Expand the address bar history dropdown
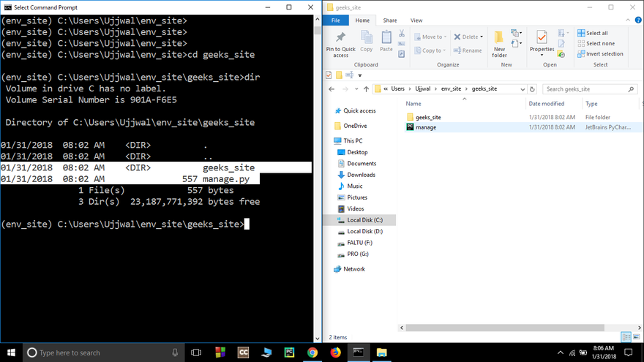The width and height of the screenshot is (644, 362). 523,89
